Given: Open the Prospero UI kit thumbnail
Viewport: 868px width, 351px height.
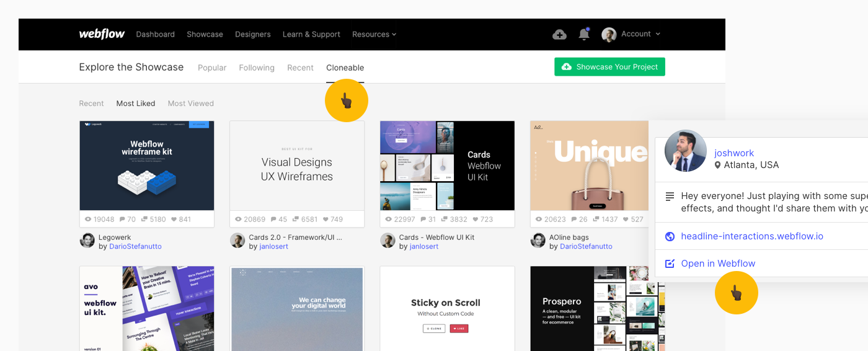Looking at the screenshot, I should click(x=597, y=309).
